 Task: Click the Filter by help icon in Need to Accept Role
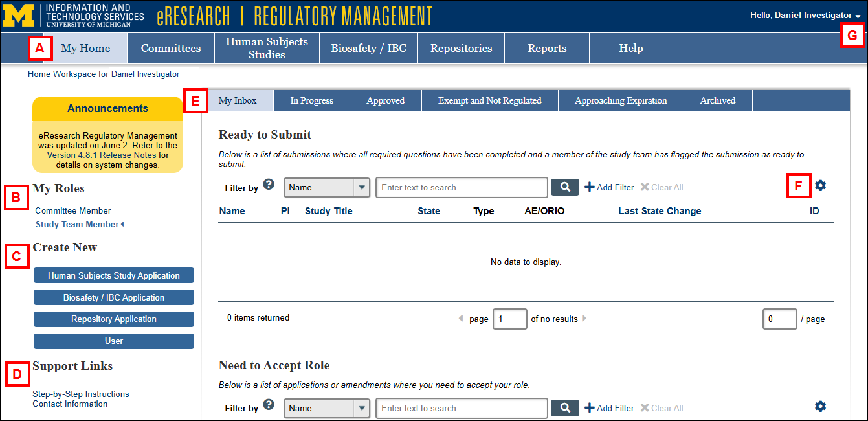point(269,405)
